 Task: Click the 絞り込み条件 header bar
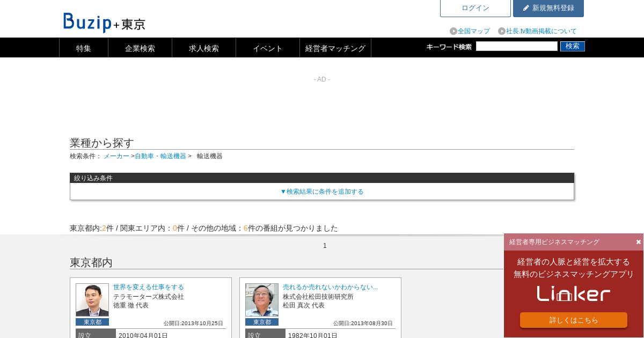click(x=322, y=178)
